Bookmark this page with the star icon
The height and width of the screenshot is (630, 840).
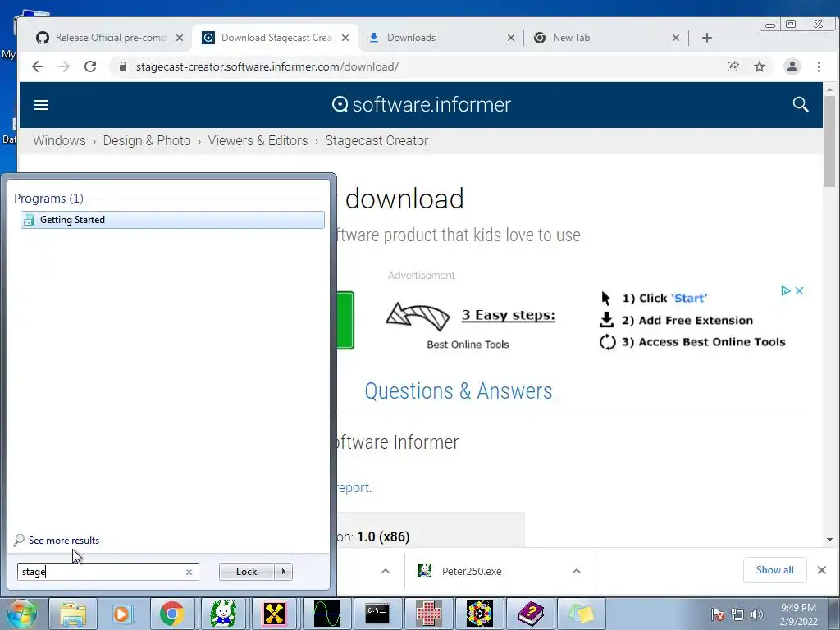point(760,66)
